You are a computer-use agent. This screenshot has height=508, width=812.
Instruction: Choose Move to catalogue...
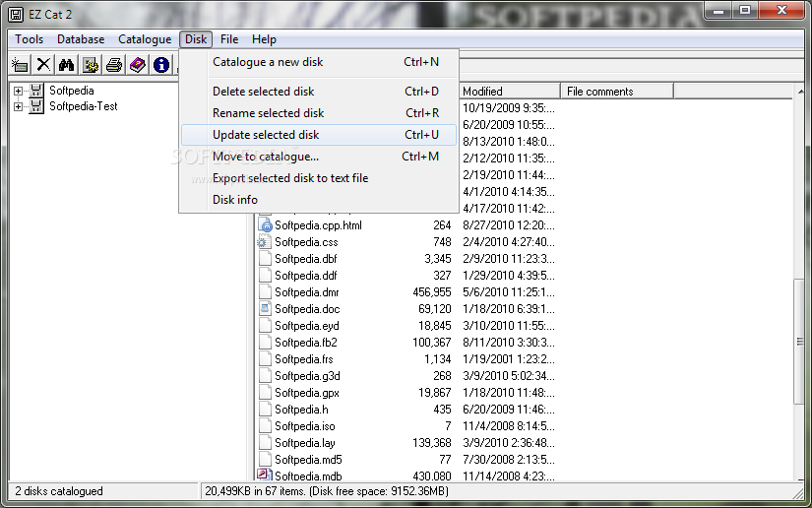pyautogui.click(x=319, y=157)
